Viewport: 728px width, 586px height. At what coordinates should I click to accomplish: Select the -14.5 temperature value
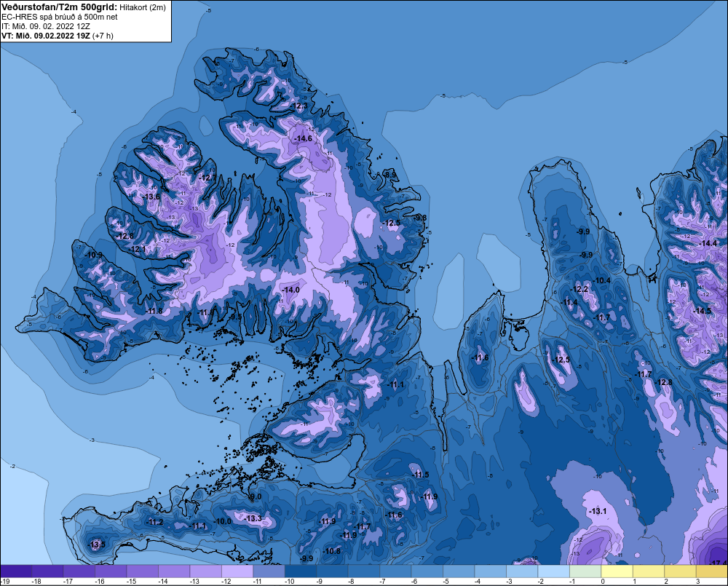point(702,311)
